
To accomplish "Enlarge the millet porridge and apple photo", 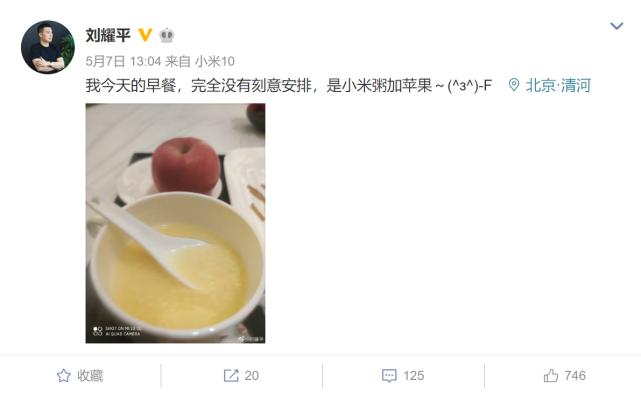I will click(175, 223).
